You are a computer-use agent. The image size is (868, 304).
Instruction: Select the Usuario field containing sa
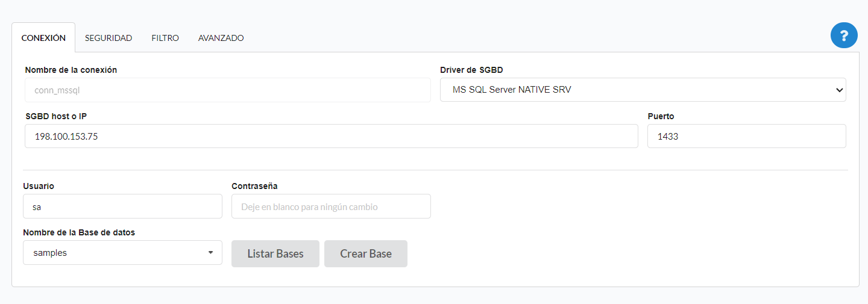tap(122, 206)
